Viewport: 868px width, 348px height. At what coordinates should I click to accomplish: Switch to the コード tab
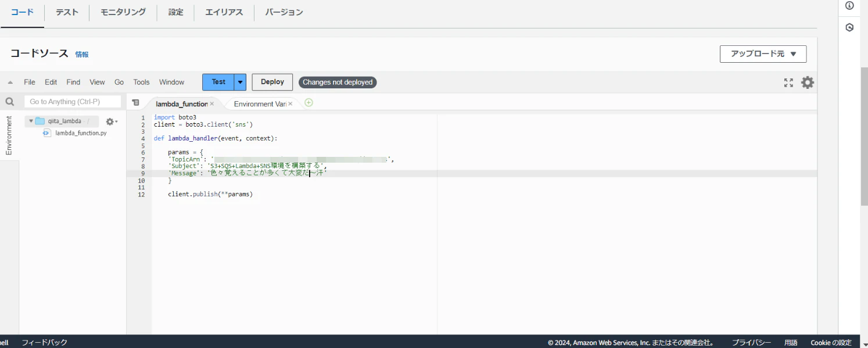[22, 12]
